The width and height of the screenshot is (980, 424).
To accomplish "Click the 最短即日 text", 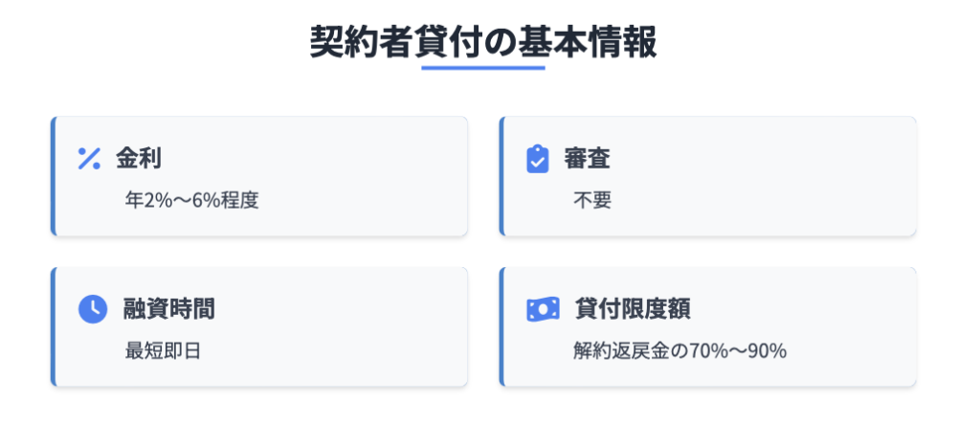I will pyautogui.click(x=163, y=351).
